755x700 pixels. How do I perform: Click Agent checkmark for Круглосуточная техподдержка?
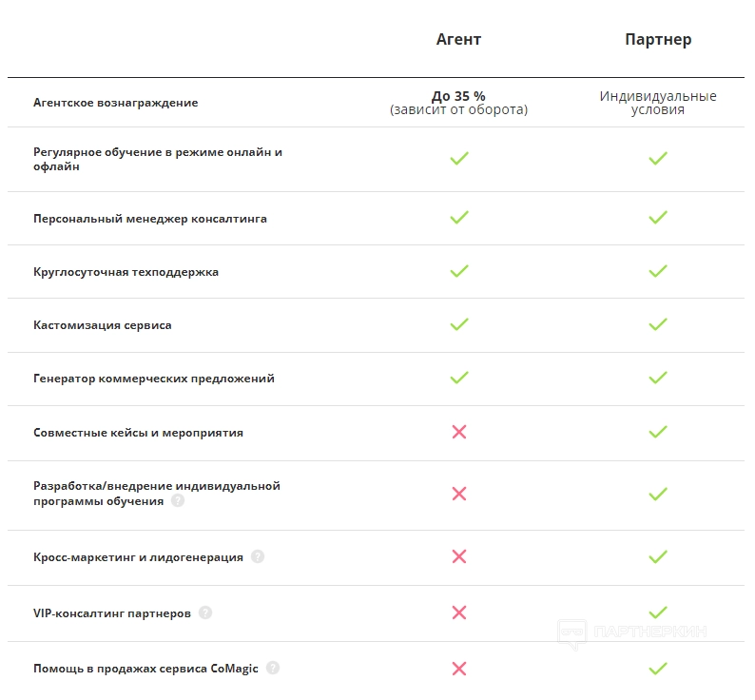click(x=459, y=271)
